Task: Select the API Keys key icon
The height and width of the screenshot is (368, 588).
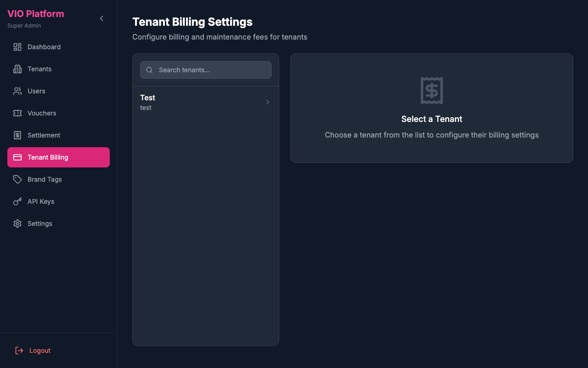Action: pyautogui.click(x=17, y=201)
